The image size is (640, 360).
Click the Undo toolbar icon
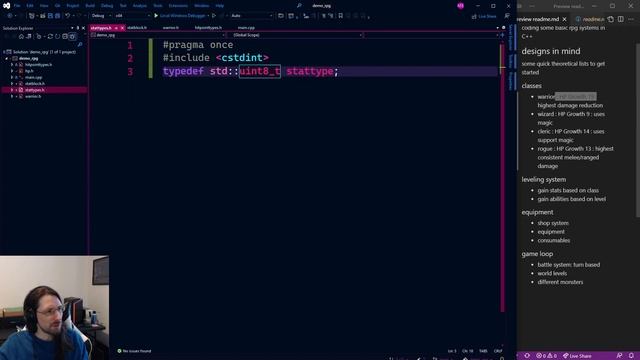tap(68, 16)
